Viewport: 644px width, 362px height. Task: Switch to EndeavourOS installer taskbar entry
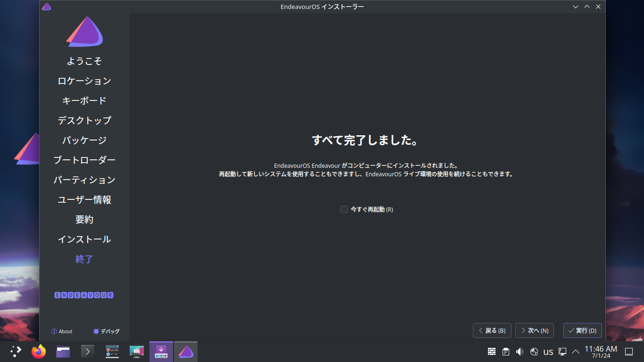pyautogui.click(x=186, y=352)
